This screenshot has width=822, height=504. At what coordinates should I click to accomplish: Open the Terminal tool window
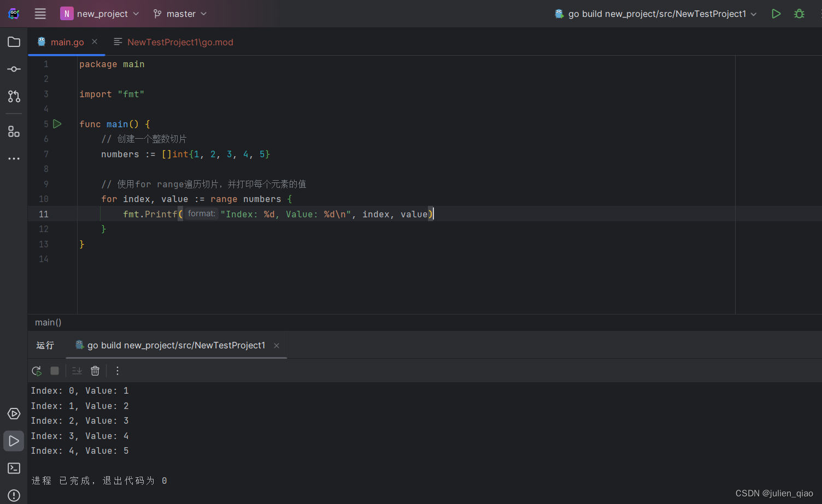pyautogui.click(x=14, y=469)
